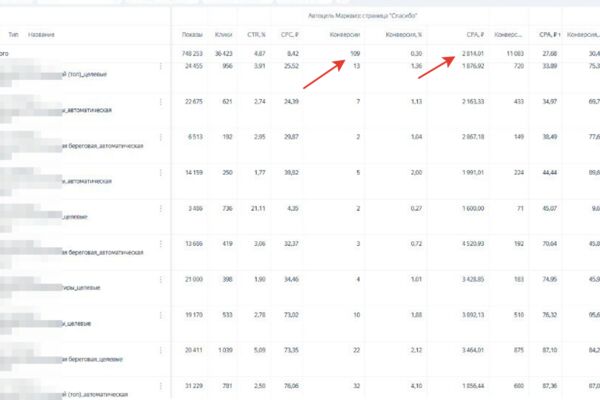Click the conversions cell 875

(x=519, y=350)
